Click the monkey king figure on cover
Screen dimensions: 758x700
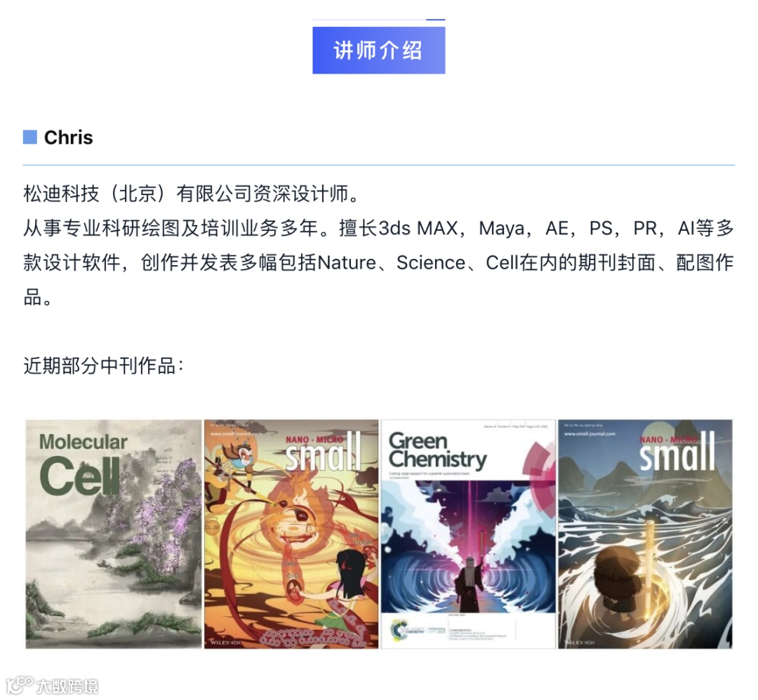click(x=232, y=462)
